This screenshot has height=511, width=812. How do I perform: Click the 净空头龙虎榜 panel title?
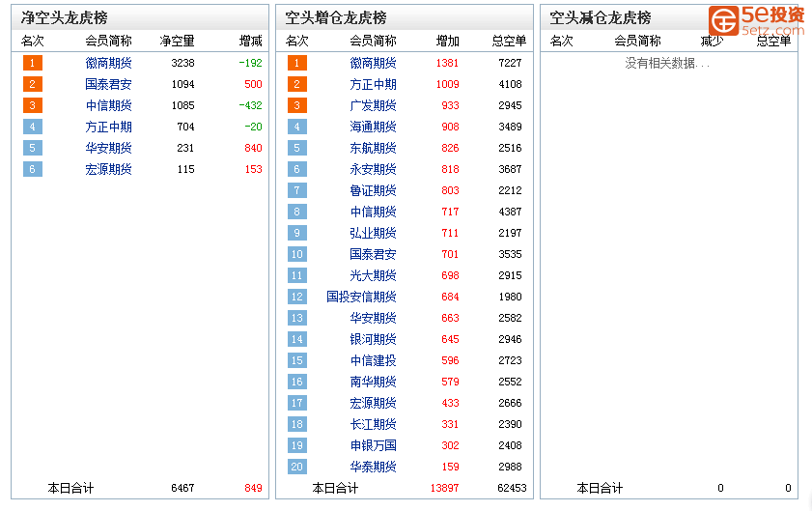click(x=65, y=18)
